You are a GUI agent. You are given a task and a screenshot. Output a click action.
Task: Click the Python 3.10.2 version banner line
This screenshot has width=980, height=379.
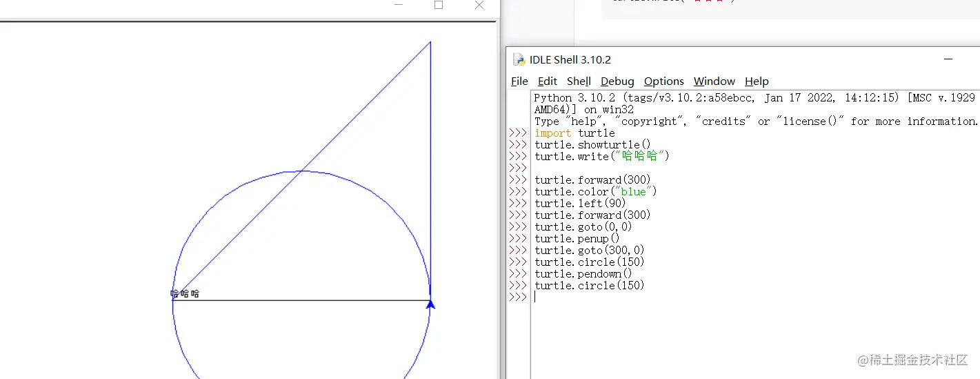pos(754,98)
